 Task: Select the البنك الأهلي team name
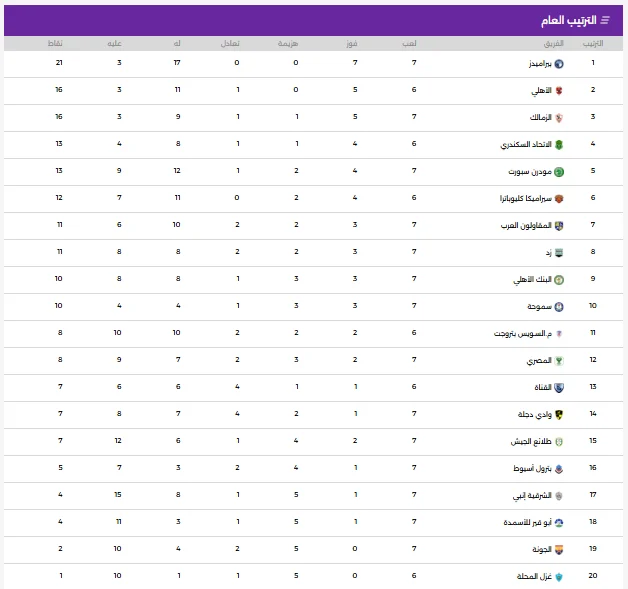tap(533, 279)
